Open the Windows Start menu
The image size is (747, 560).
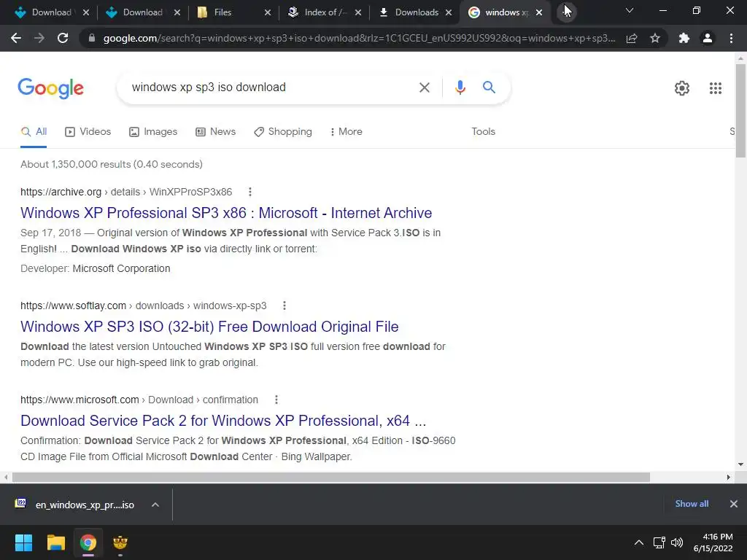point(23,542)
